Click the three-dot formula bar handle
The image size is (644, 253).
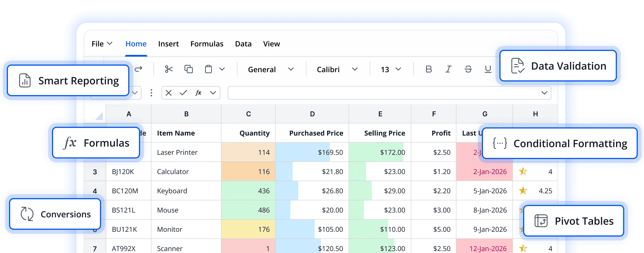click(x=151, y=93)
